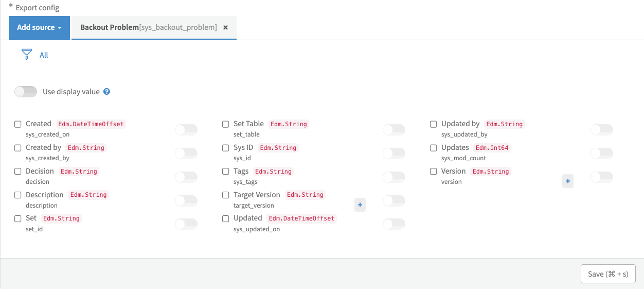
Task: Switch to the Backout Problem tab
Action: point(148,27)
